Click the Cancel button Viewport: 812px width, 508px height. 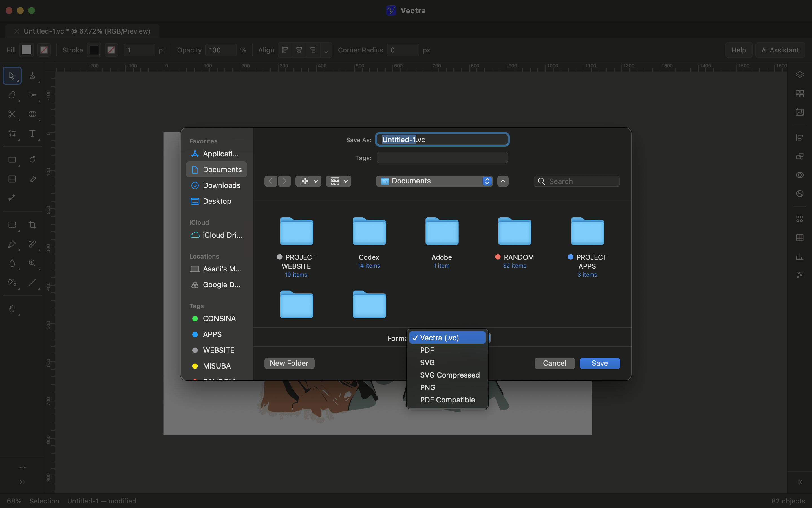click(x=554, y=363)
